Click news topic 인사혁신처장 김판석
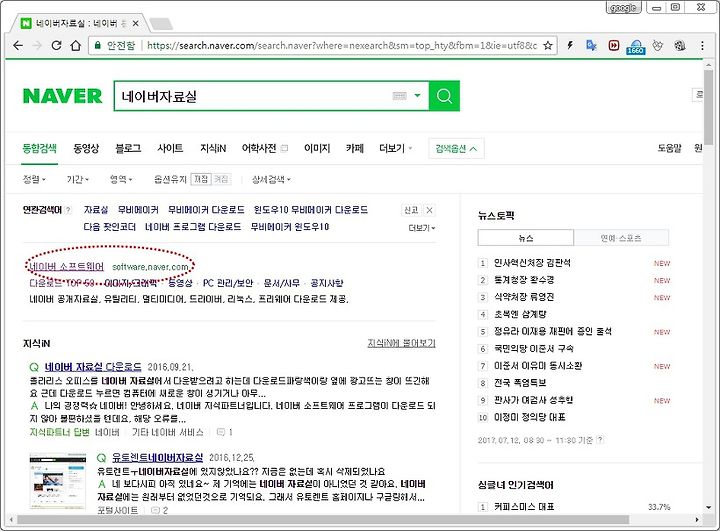The width and height of the screenshot is (720, 531). (532, 263)
